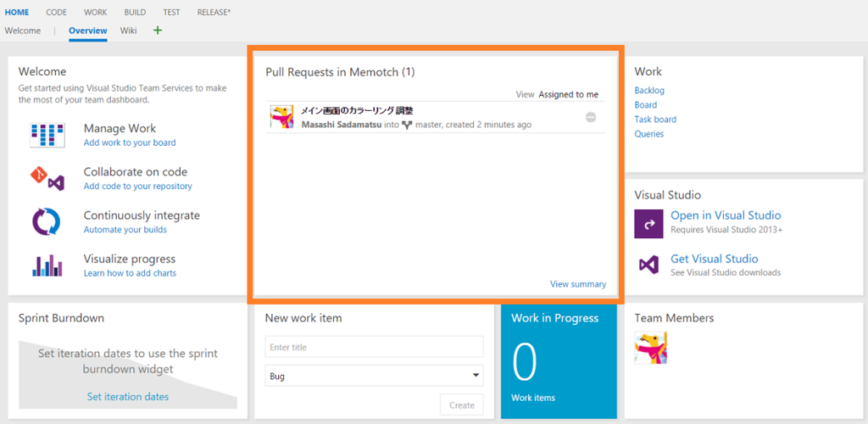
Task: Click the Create button
Action: (x=462, y=405)
